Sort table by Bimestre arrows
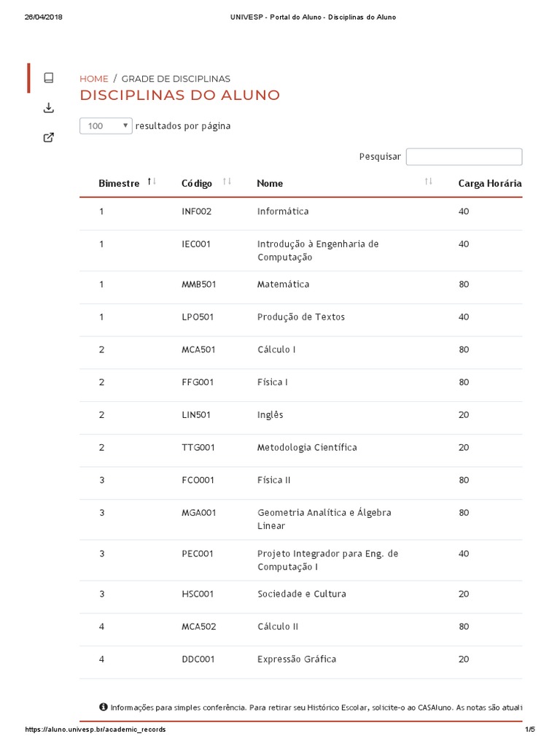The width and height of the screenshot is (560, 747). pyautogui.click(x=152, y=182)
